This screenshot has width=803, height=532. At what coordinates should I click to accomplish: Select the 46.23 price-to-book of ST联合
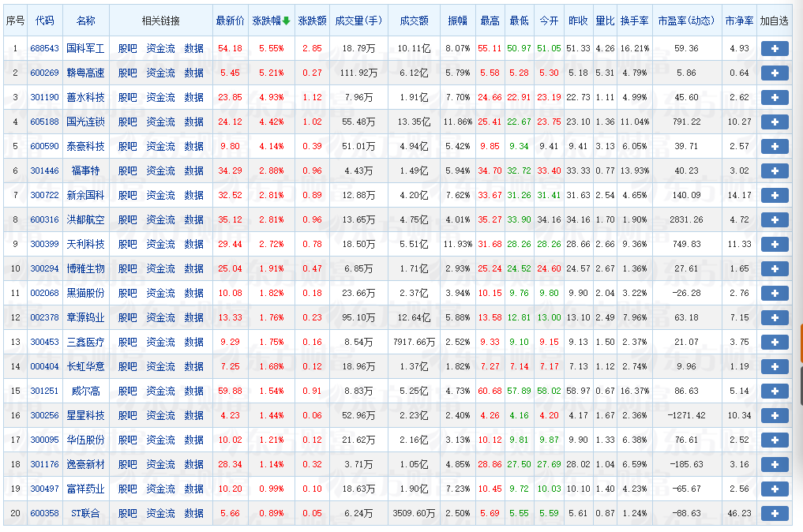click(x=739, y=514)
